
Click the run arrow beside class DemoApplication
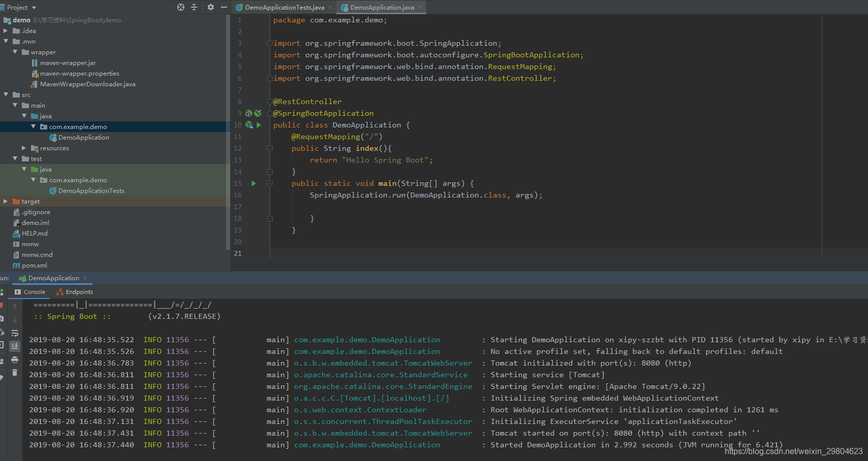(259, 125)
